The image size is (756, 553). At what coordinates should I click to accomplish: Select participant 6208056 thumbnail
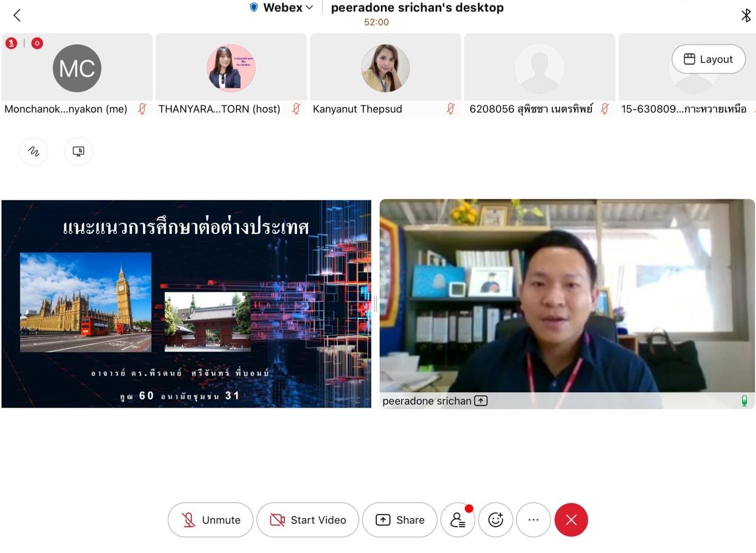[540, 75]
